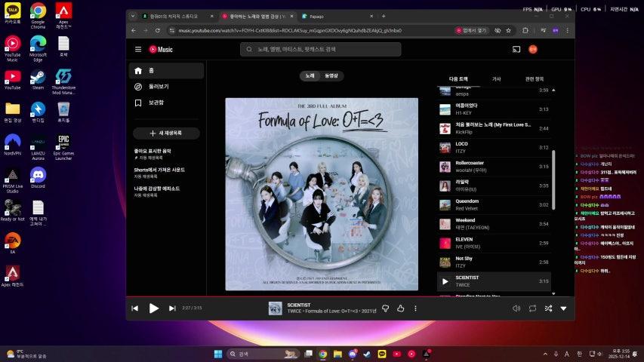Switch to the 동영상 video mode
644x362 pixels.
(x=332, y=75)
